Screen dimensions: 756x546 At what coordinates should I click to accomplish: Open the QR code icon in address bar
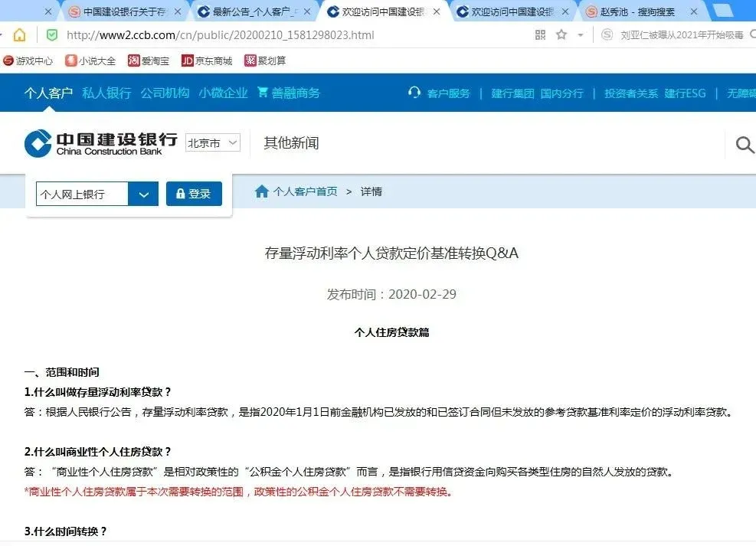tap(540, 34)
